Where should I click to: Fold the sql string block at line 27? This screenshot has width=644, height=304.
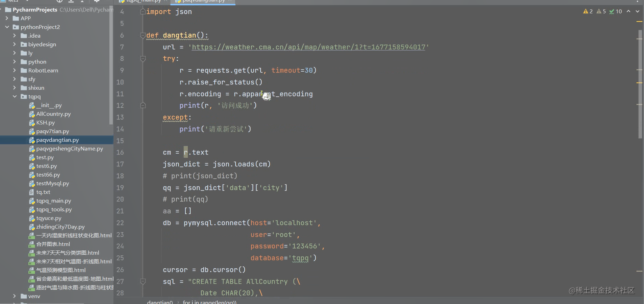[143, 281]
